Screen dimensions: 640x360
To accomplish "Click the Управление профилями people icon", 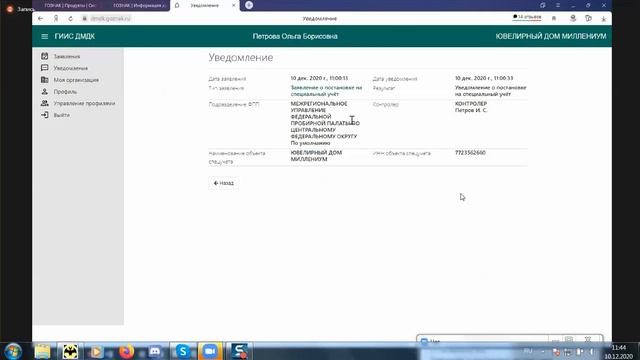I will tap(44, 103).
